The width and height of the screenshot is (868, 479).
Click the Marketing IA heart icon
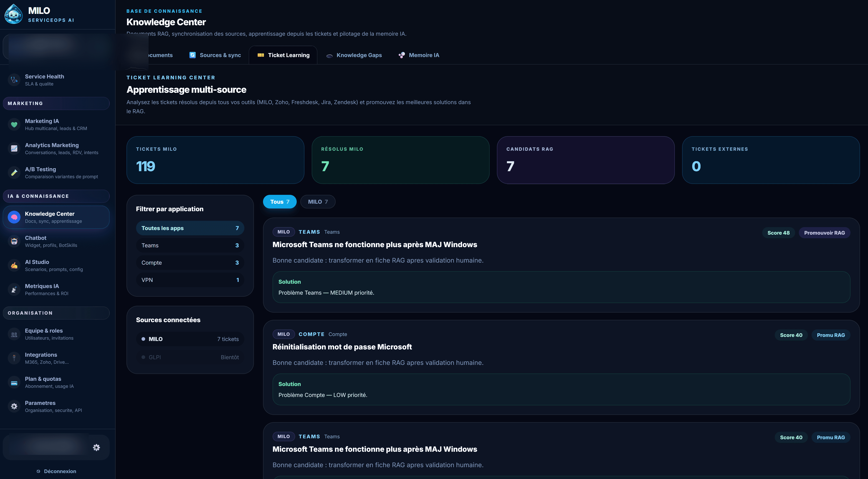tap(14, 125)
